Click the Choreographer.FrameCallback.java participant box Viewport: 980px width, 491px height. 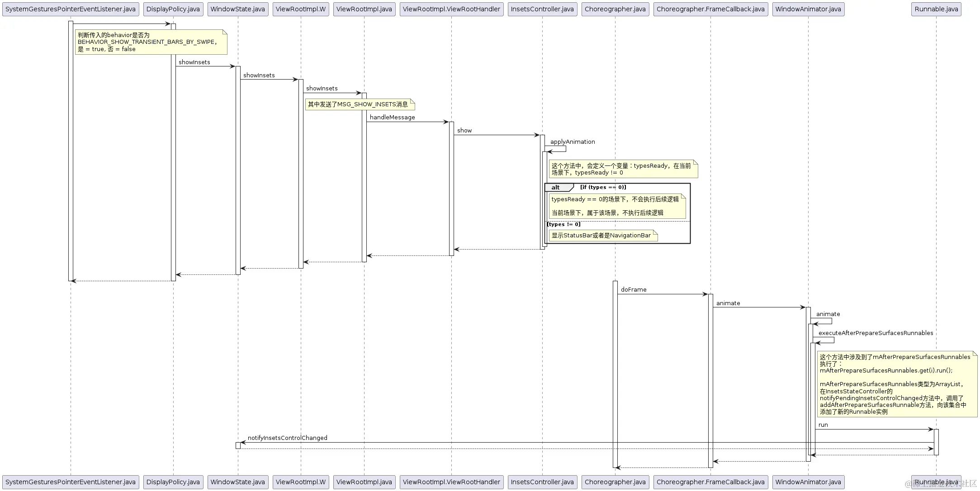(710, 9)
